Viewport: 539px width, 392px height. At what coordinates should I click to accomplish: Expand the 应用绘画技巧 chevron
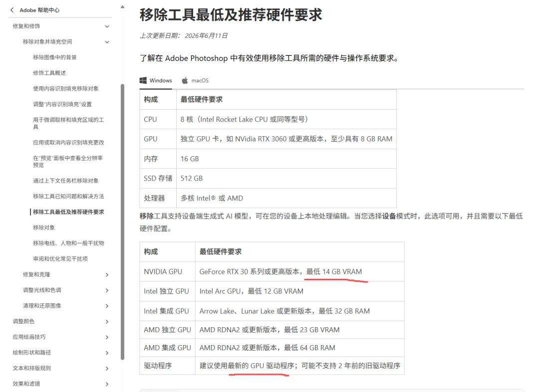click(x=107, y=337)
